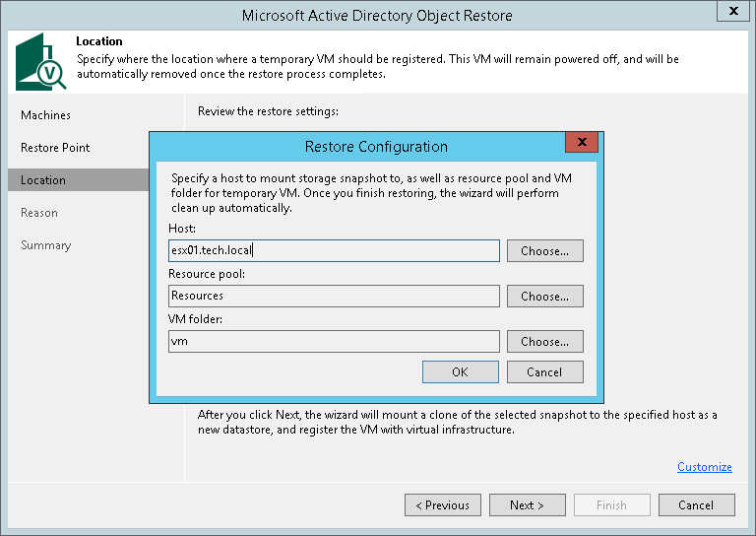
Task: Click into the Host text field
Action: point(334,250)
